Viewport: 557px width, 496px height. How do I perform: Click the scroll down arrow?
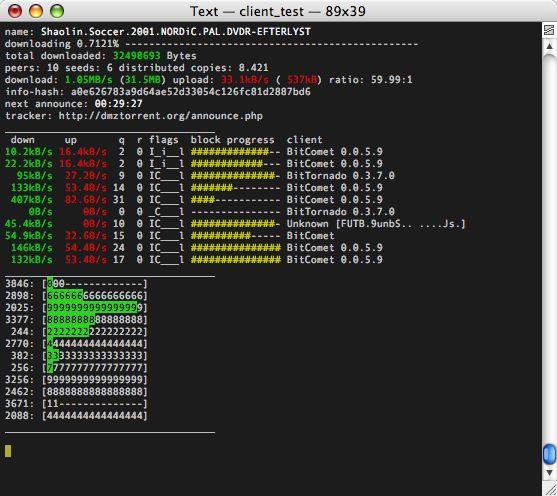(549, 473)
